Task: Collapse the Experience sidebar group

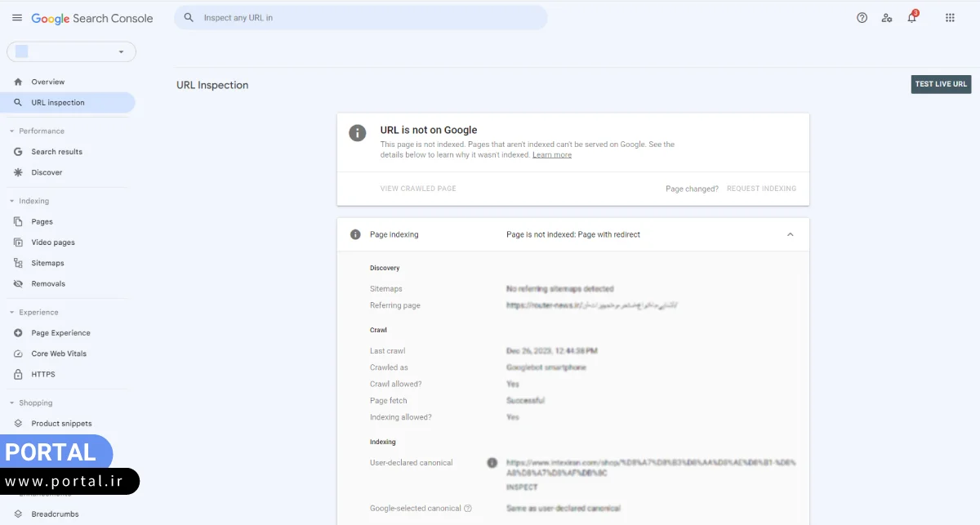Action: click(12, 312)
